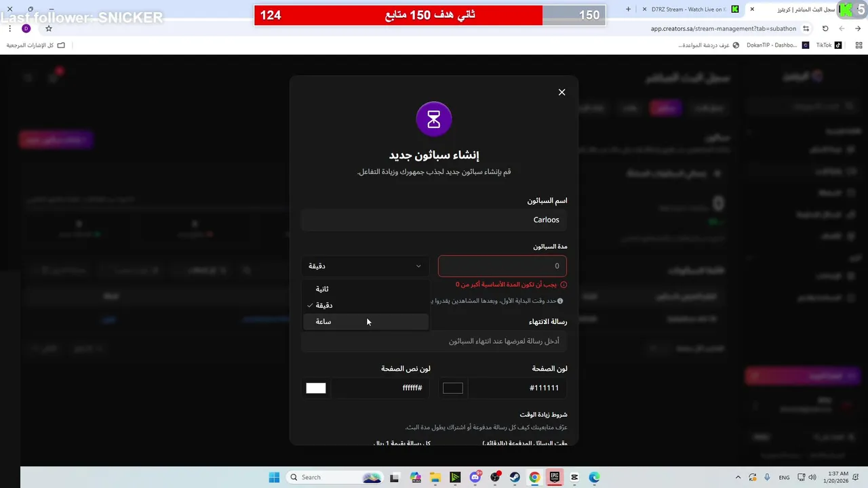Choose ساعة (hours) from the unit list

pyautogui.click(x=366, y=321)
